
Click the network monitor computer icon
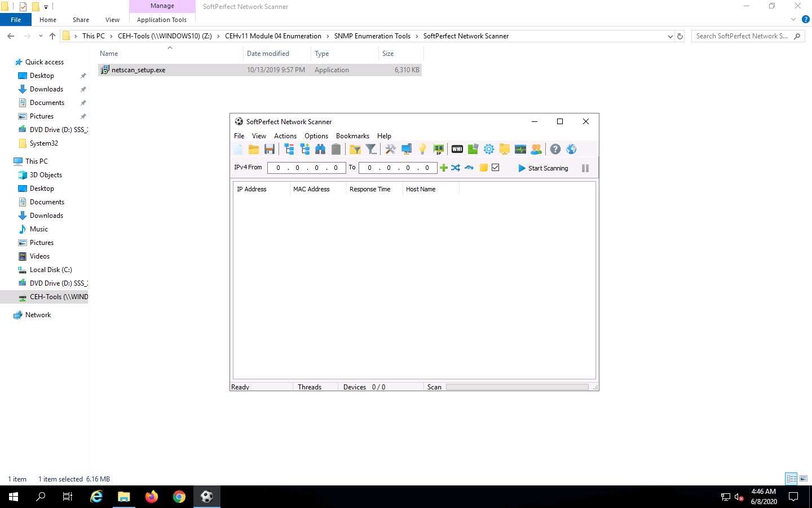click(406, 150)
